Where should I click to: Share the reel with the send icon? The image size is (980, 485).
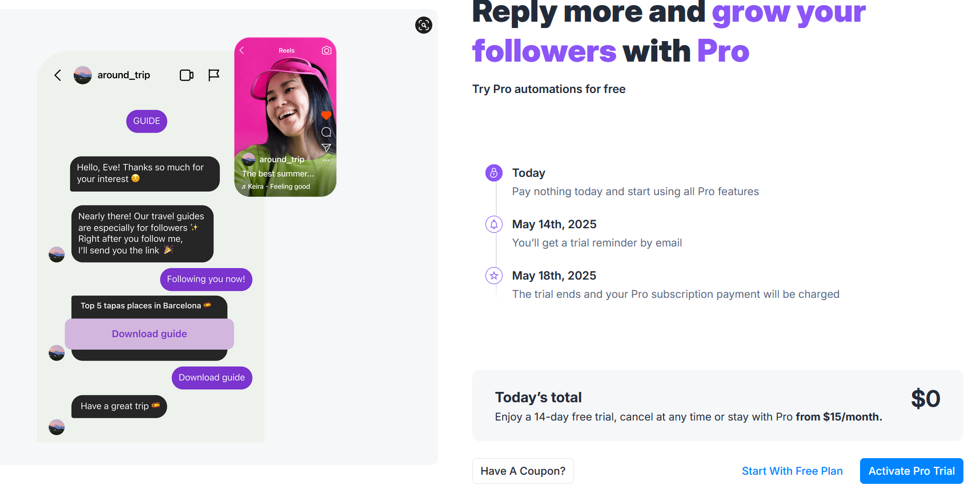326,148
